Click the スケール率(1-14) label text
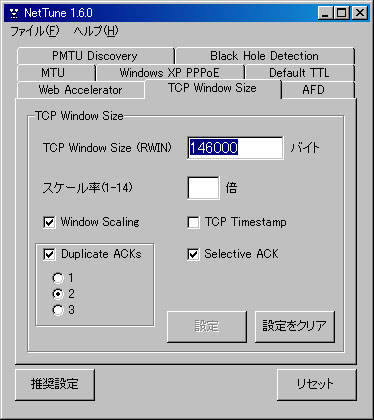 click(87, 188)
